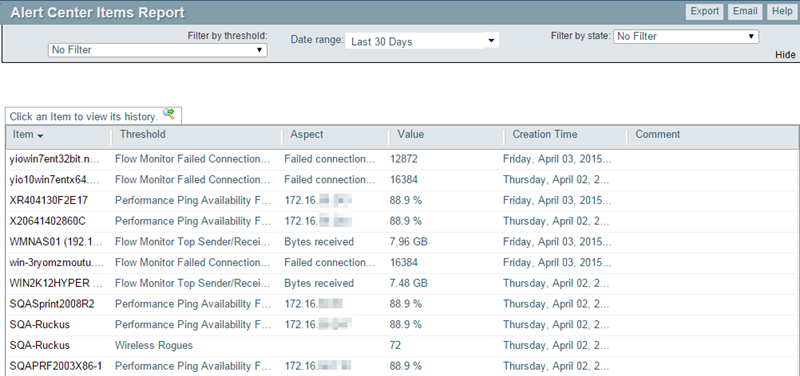The height and width of the screenshot is (376, 800).
Task: Click value 7.48 GB
Action: coord(409,283)
